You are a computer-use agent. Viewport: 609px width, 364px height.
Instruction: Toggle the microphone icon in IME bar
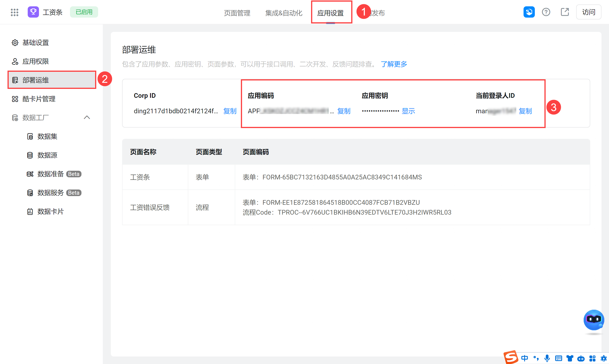[547, 358]
